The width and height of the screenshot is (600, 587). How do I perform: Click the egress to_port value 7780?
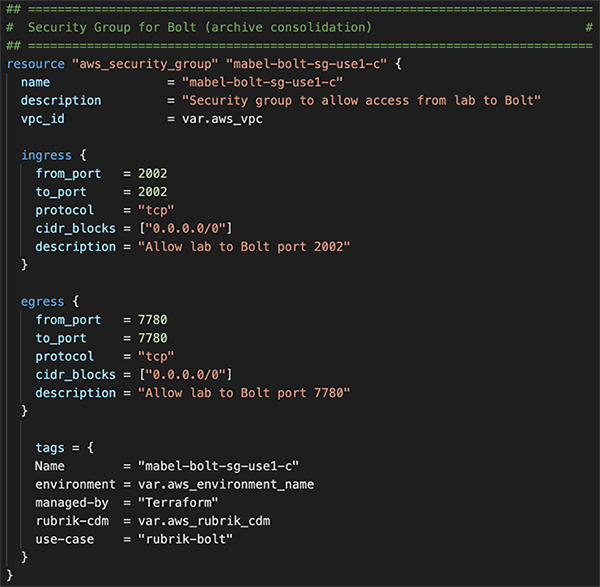pos(153,338)
